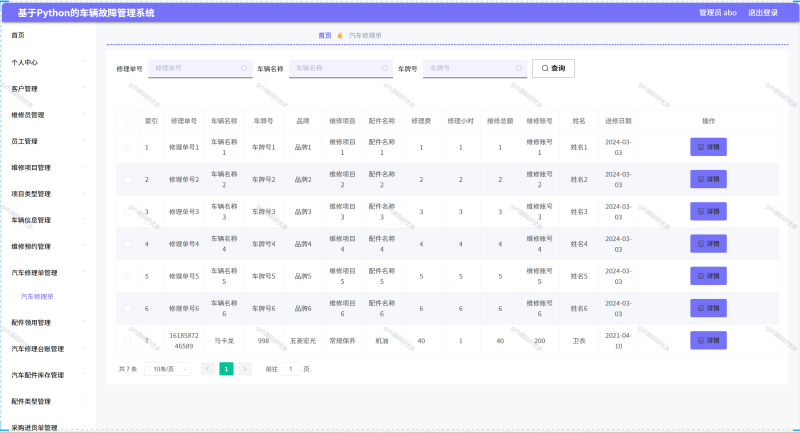Open 汽车配件库存管理 in sidebar
This screenshot has height=433, width=800.
(37, 375)
